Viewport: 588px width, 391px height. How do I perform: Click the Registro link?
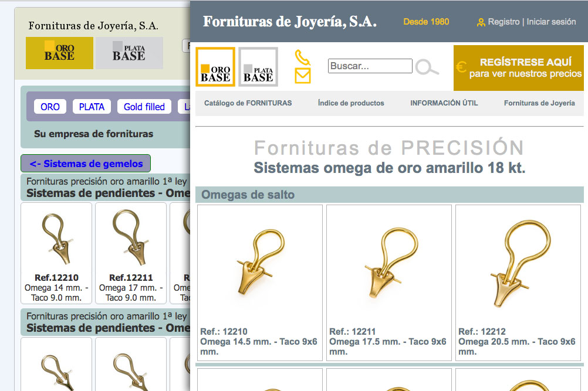tap(503, 22)
